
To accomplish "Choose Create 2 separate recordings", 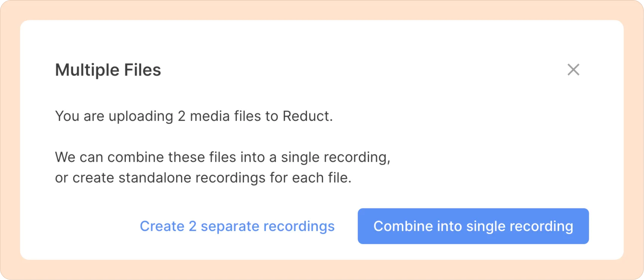I will (x=237, y=226).
